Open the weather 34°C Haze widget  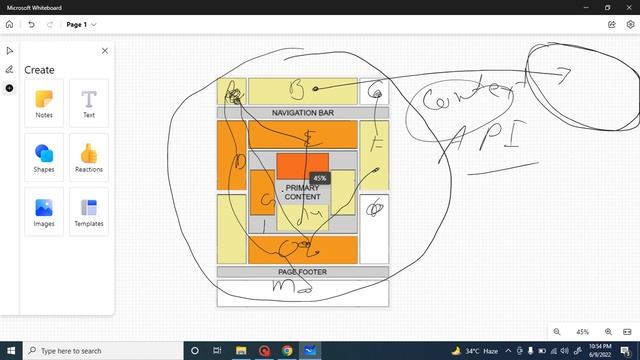pos(475,351)
